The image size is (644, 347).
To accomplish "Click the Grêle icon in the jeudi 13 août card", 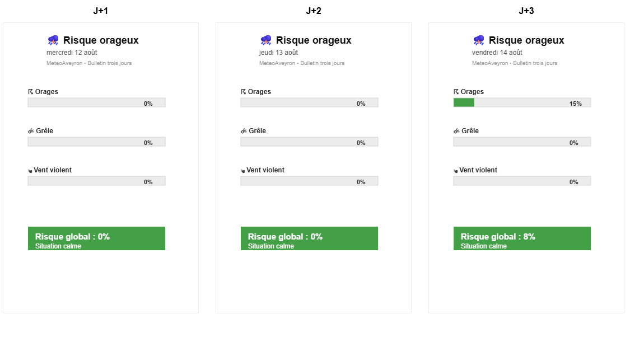I will (x=244, y=131).
